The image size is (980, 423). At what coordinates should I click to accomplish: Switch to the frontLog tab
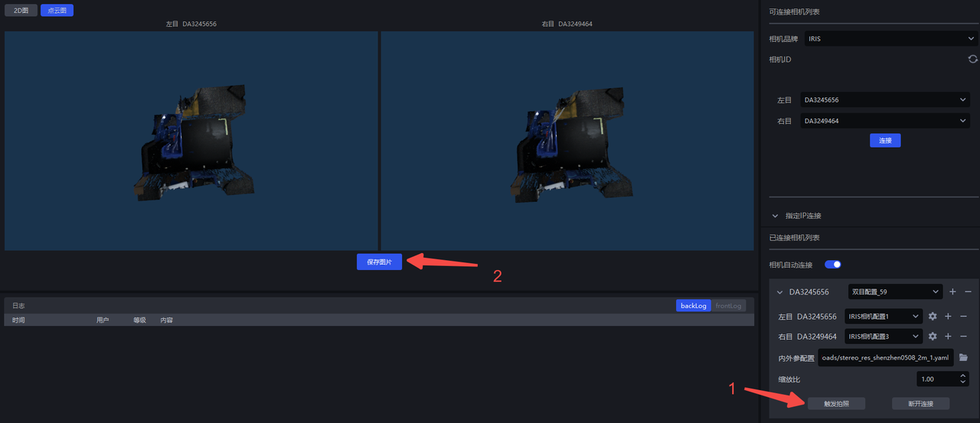coord(729,306)
